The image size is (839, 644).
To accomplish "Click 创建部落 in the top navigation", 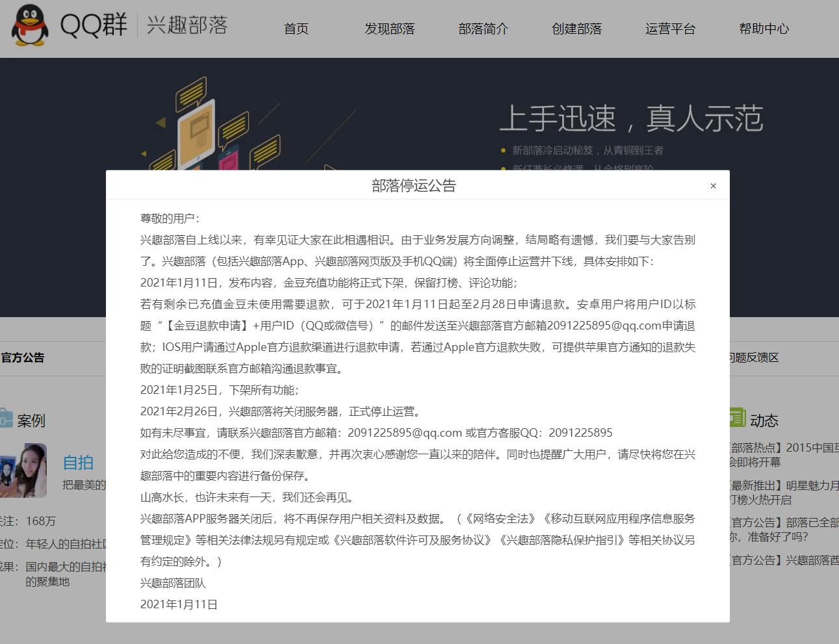I will [x=576, y=29].
